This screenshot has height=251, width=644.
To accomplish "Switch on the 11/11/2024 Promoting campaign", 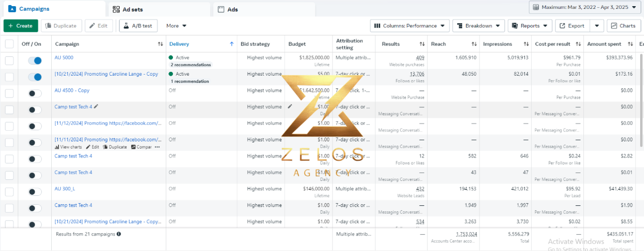I will [35, 142].
